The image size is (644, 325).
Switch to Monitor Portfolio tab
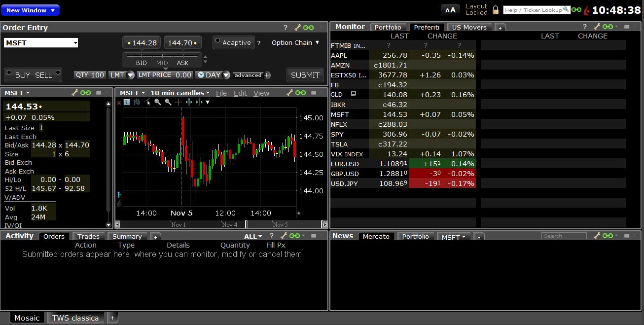(388, 27)
